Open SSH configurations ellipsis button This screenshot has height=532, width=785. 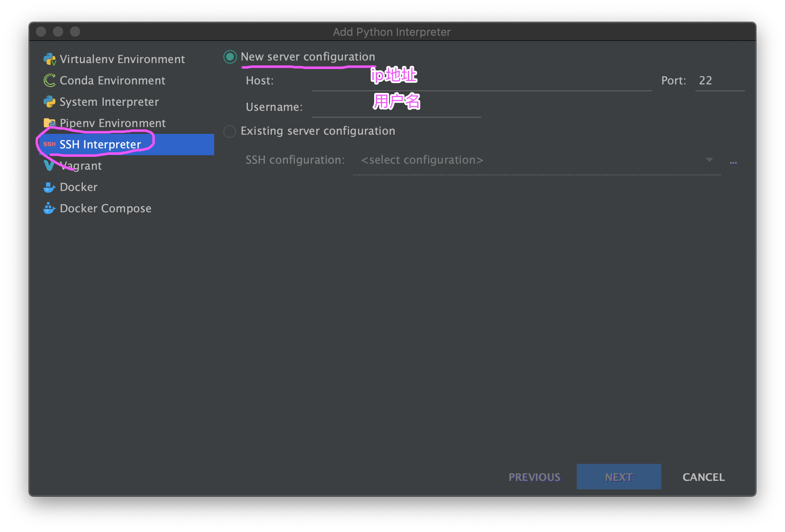(733, 162)
